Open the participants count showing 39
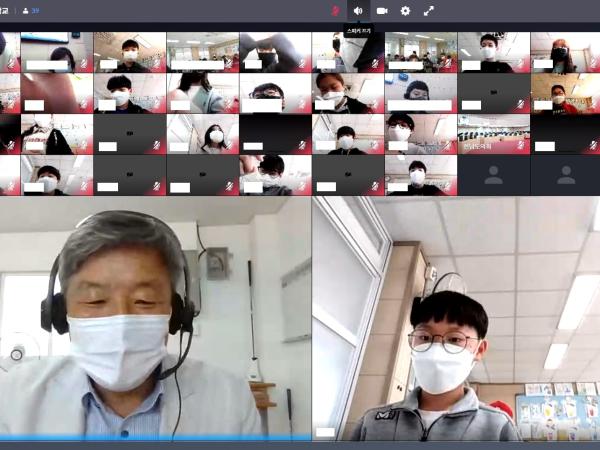The height and width of the screenshot is (450, 600). click(30, 10)
